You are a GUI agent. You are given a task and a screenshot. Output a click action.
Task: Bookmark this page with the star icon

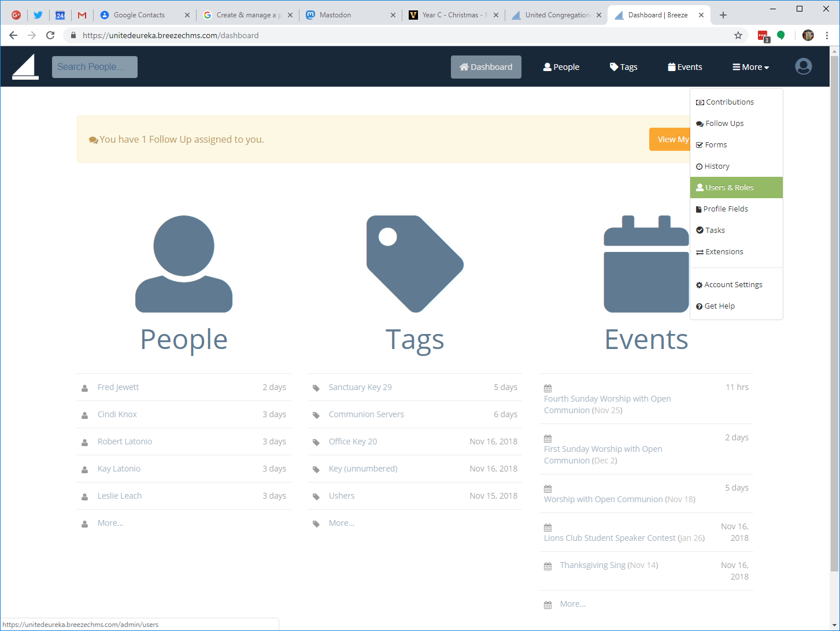[738, 35]
